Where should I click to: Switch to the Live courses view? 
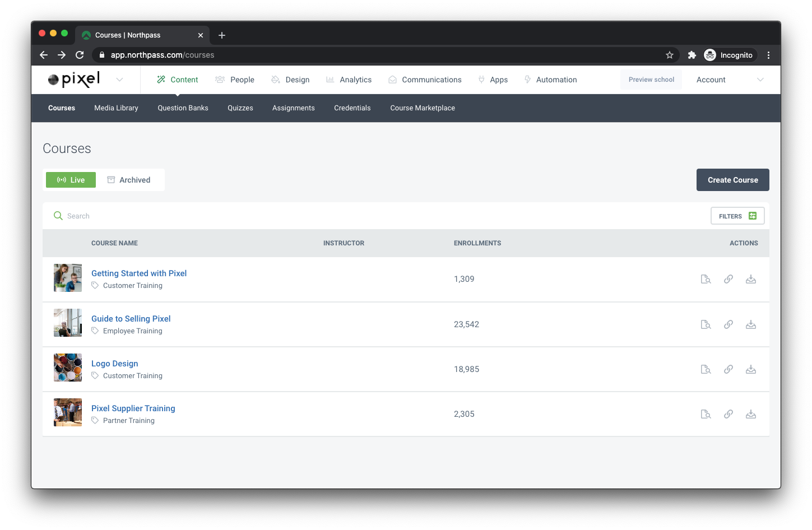pos(71,180)
